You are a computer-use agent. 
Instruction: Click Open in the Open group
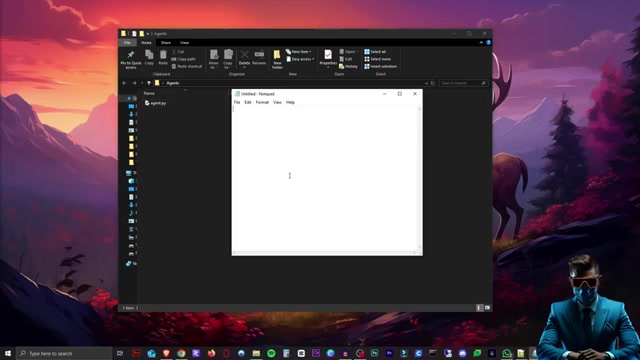(348, 51)
